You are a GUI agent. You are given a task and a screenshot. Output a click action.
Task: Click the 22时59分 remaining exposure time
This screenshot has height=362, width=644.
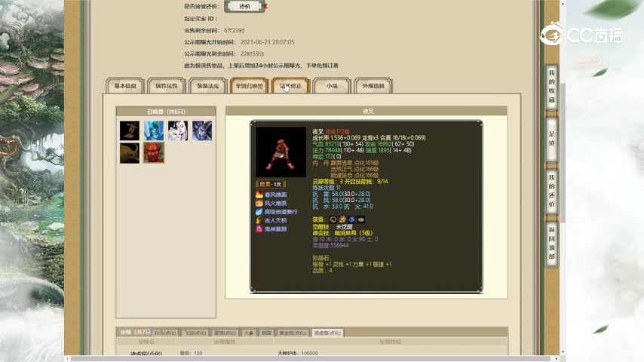point(252,54)
